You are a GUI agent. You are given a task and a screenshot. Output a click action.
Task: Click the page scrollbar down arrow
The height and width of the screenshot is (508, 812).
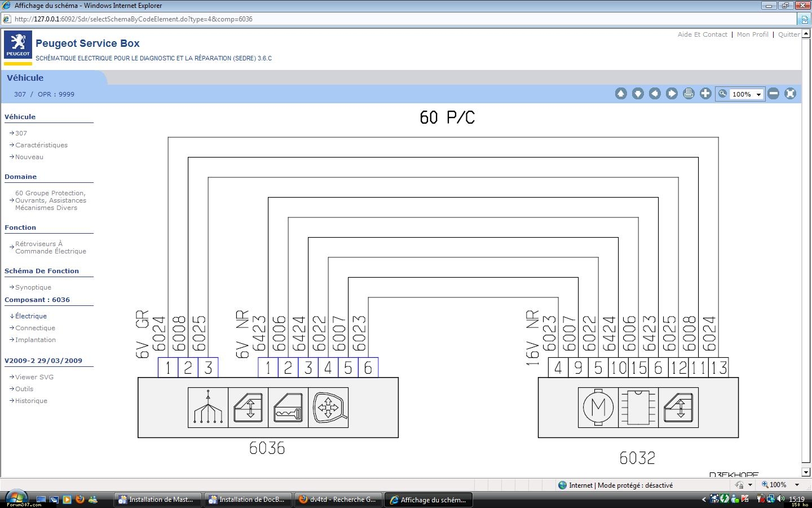[x=806, y=472]
